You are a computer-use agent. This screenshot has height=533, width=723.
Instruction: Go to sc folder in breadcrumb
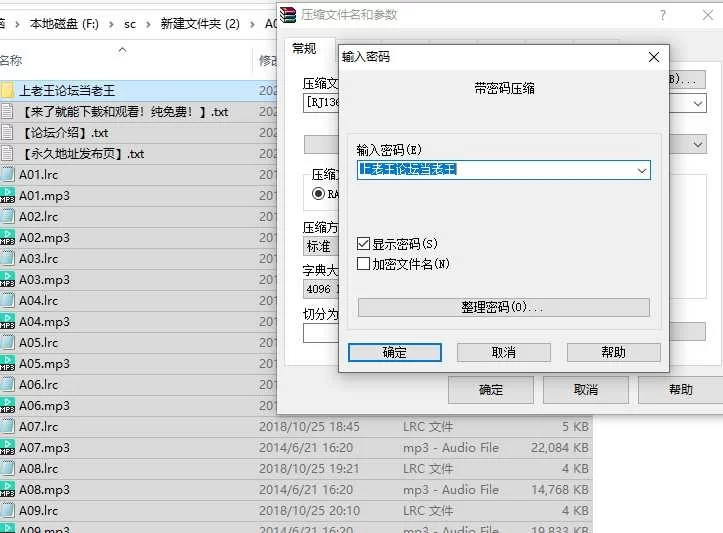click(x=130, y=24)
